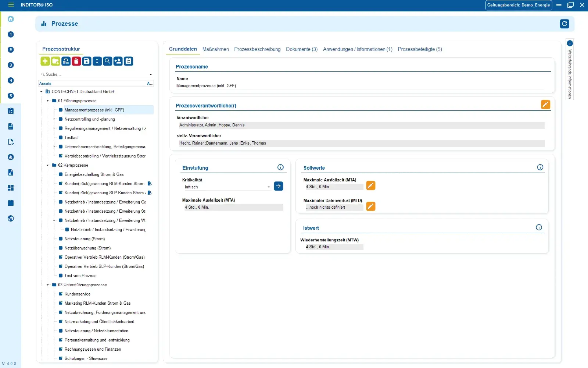Add a new folder in the process structure
Viewport: 588px width, 368px height.
tap(55, 61)
